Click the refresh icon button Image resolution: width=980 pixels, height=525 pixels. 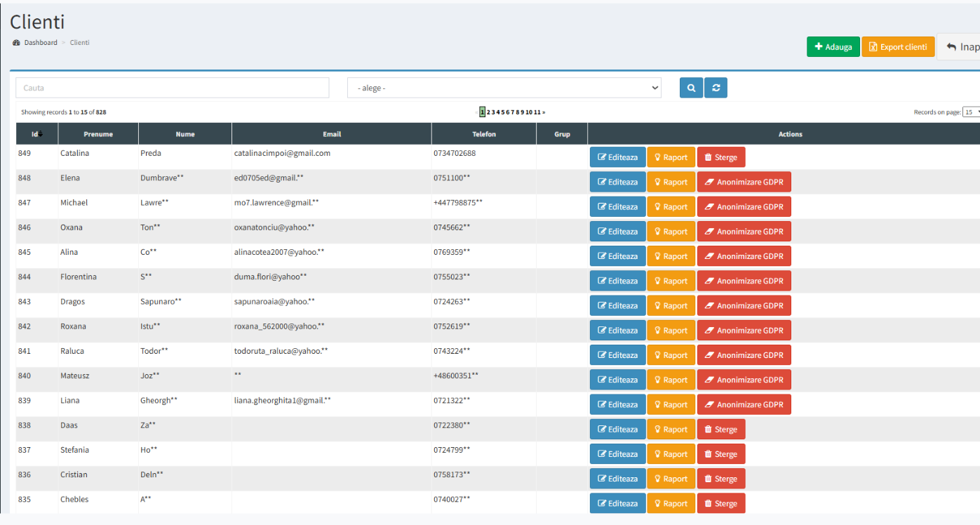tap(716, 88)
